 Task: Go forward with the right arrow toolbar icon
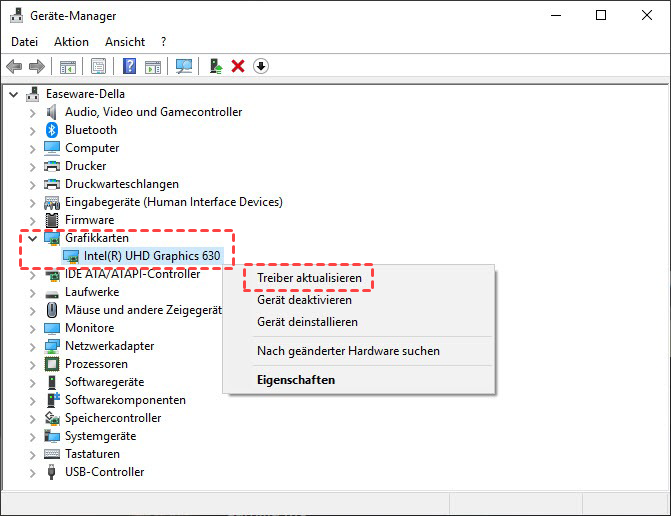pyautogui.click(x=37, y=66)
